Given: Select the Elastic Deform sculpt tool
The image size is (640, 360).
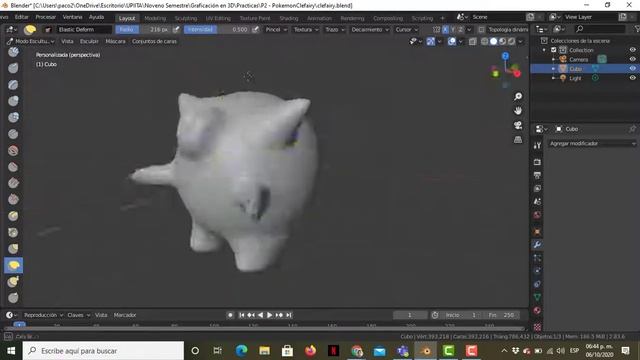Looking at the screenshot, I should (x=13, y=265).
